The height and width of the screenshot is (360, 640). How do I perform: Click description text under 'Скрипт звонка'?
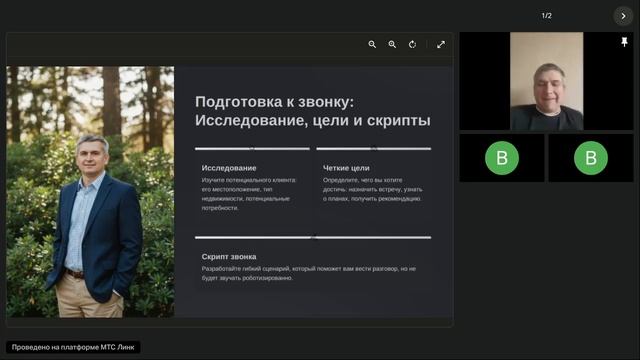(x=309, y=273)
